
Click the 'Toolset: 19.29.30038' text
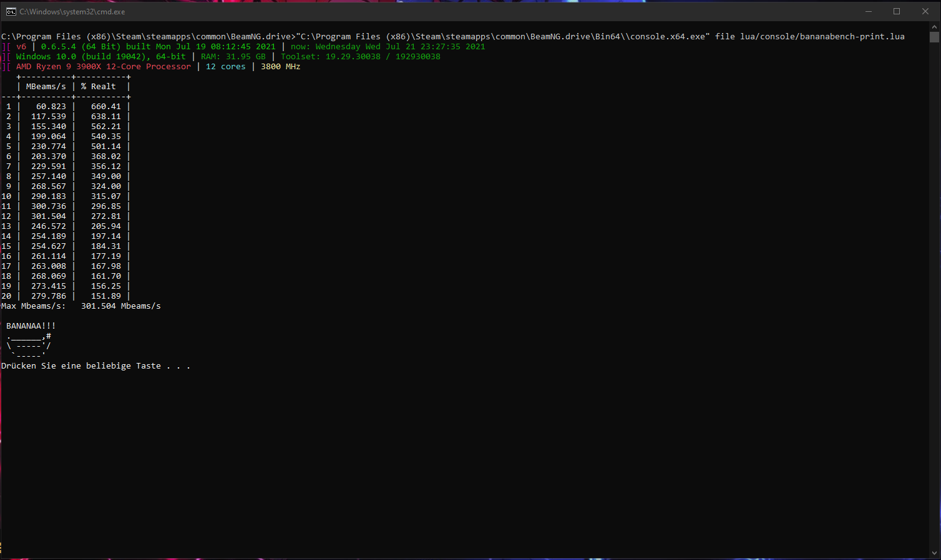pyautogui.click(x=331, y=57)
